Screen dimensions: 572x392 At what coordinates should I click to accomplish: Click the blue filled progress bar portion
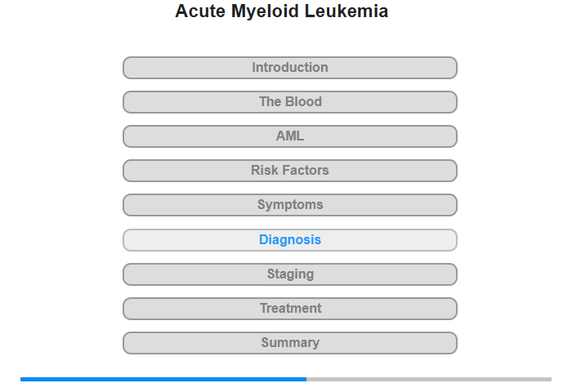coord(163,379)
